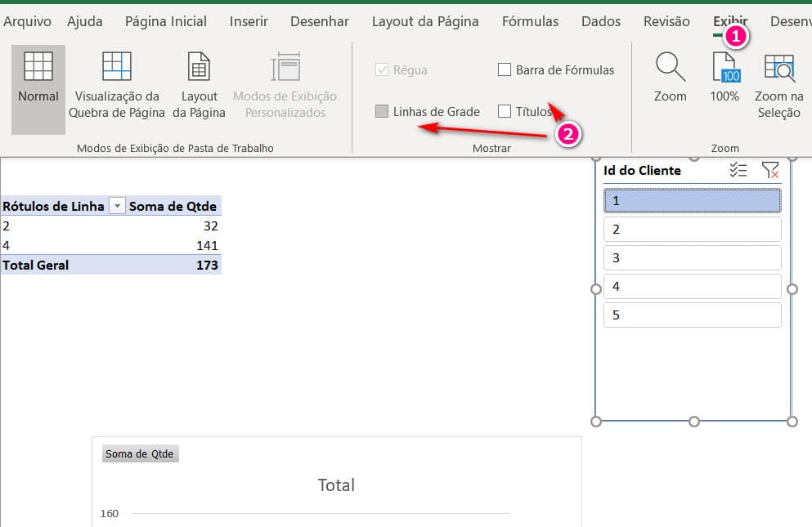Switch to Visualização da Quebra de Página view
The width and height of the screenshot is (812, 527).
pos(116,86)
